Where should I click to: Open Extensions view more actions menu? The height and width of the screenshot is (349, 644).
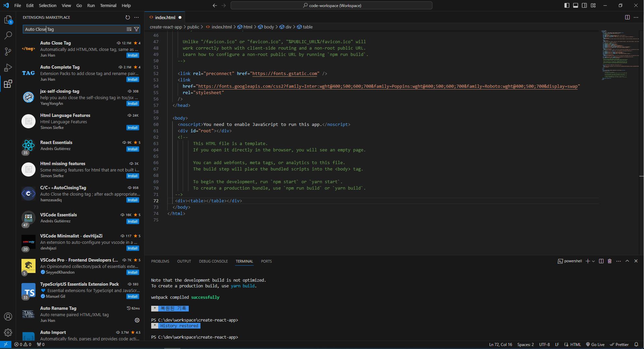pyautogui.click(x=136, y=17)
